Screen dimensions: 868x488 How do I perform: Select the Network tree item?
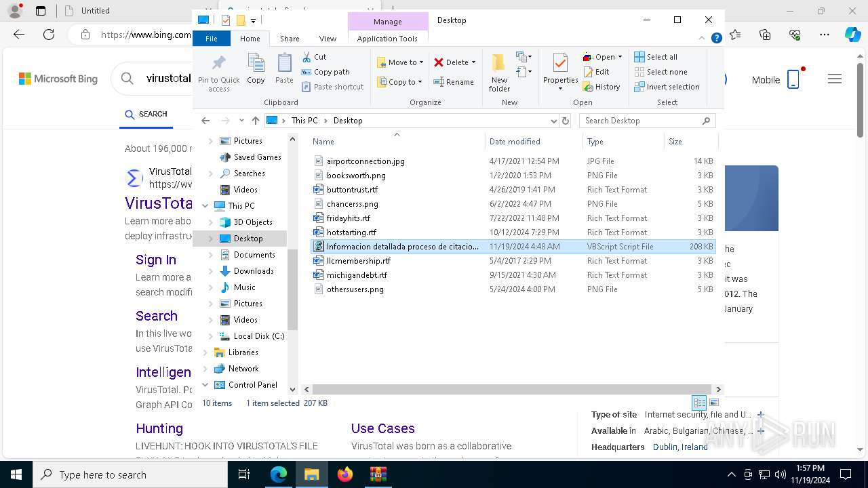click(x=243, y=369)
